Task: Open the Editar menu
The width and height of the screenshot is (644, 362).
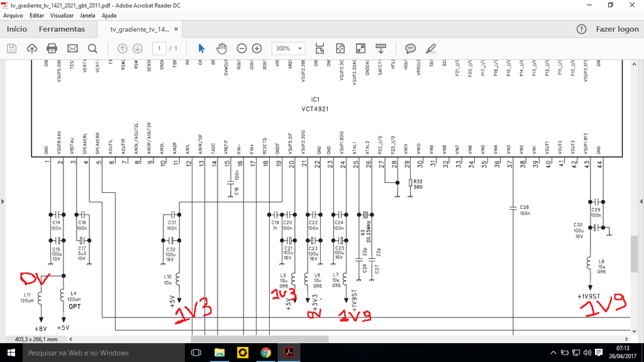Action: coord(36,16)
